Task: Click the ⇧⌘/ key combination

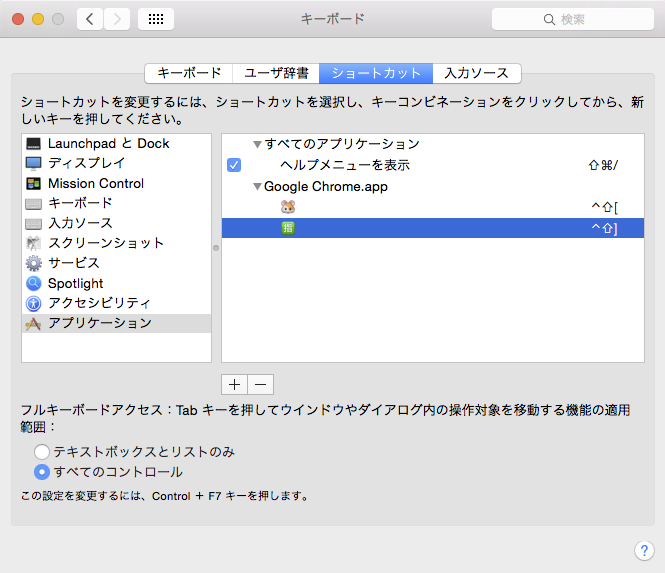Action: (x=603, y=165)
